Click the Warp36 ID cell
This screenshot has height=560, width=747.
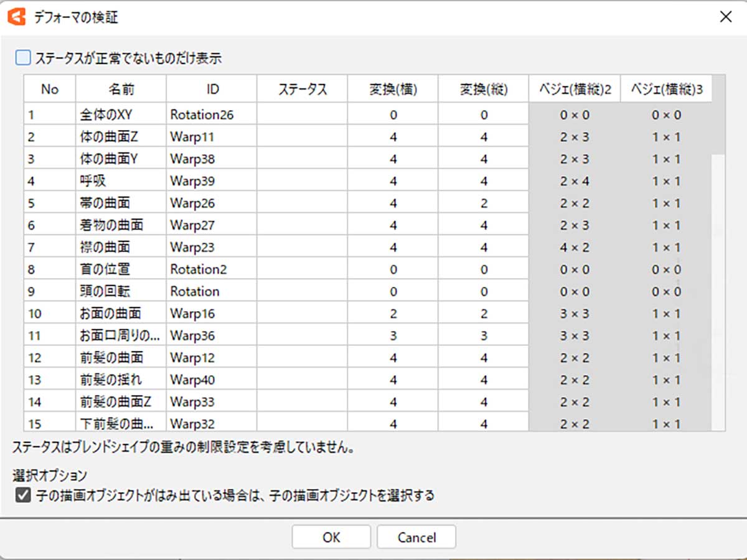(x=212, y=335)
